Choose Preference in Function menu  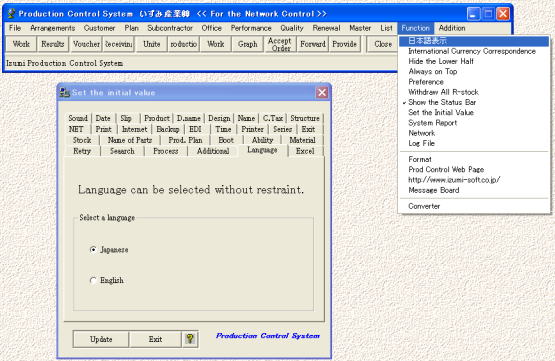[474, 82]
